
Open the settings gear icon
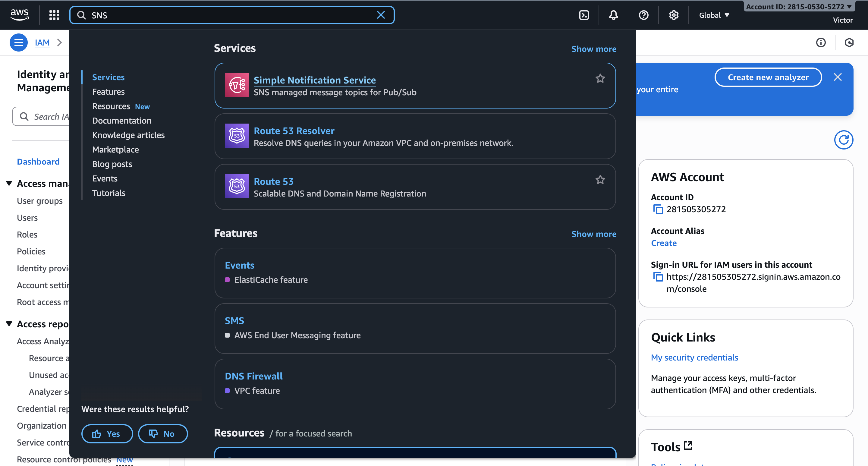tap(674, 15)
